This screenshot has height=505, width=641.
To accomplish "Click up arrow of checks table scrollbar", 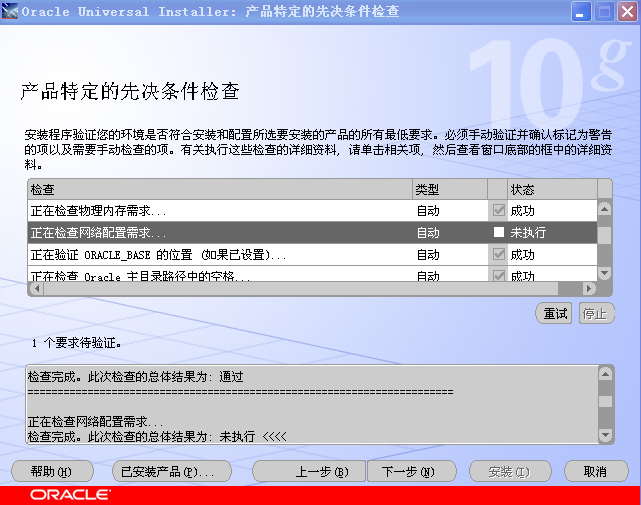I will (604, 209).
